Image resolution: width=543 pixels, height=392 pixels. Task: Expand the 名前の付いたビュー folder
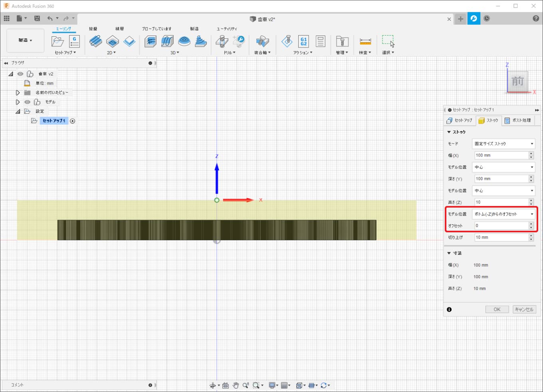(x=18, y=93)
